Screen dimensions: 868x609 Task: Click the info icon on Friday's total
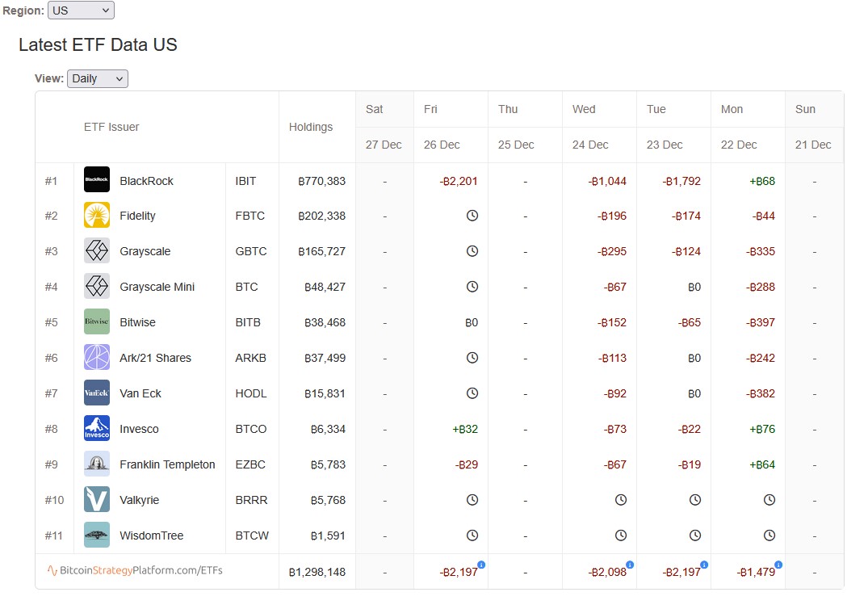click(481, 565)
